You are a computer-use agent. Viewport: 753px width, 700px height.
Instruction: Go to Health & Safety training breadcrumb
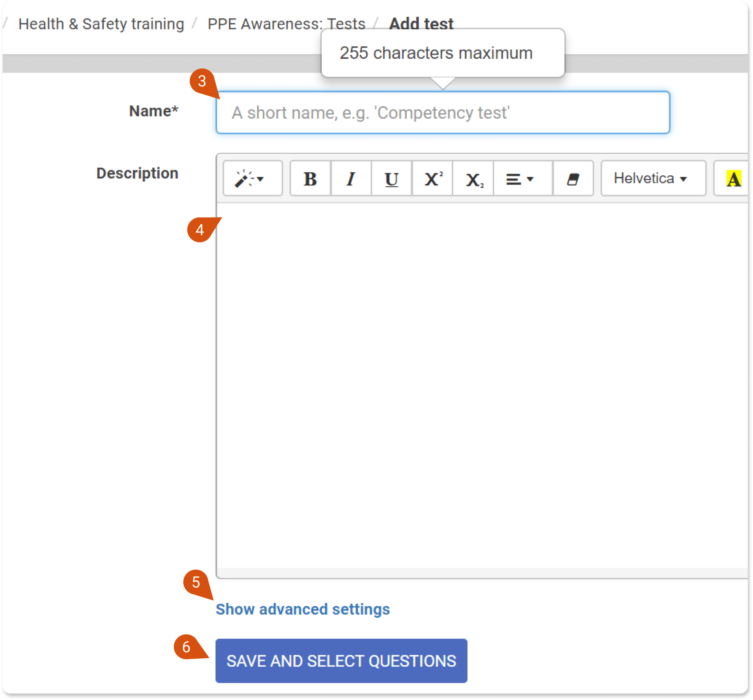101,24
